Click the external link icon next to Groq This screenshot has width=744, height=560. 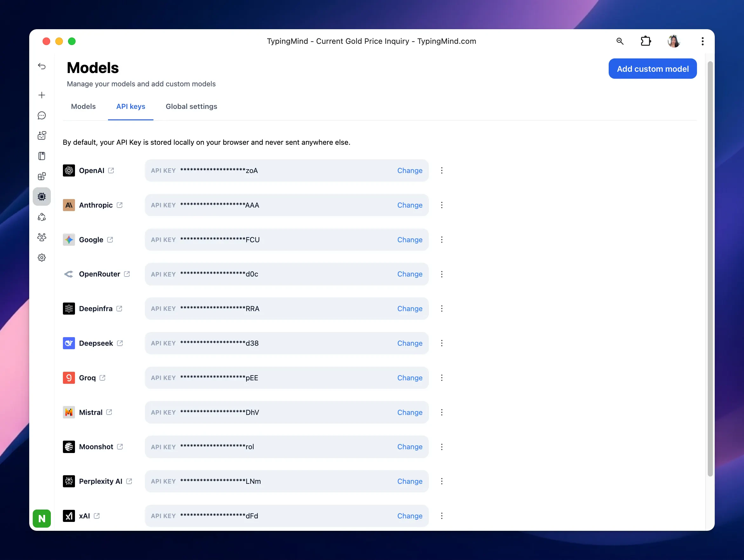(x=103, y=378)
